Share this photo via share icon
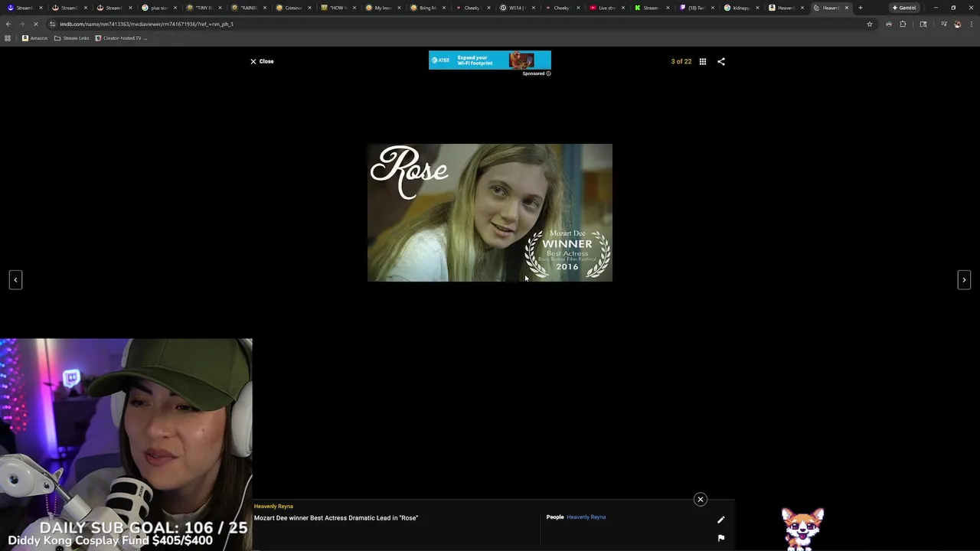The width and height of the screenshot is (980, 551). pyautogui.click(x=721, y=61)
